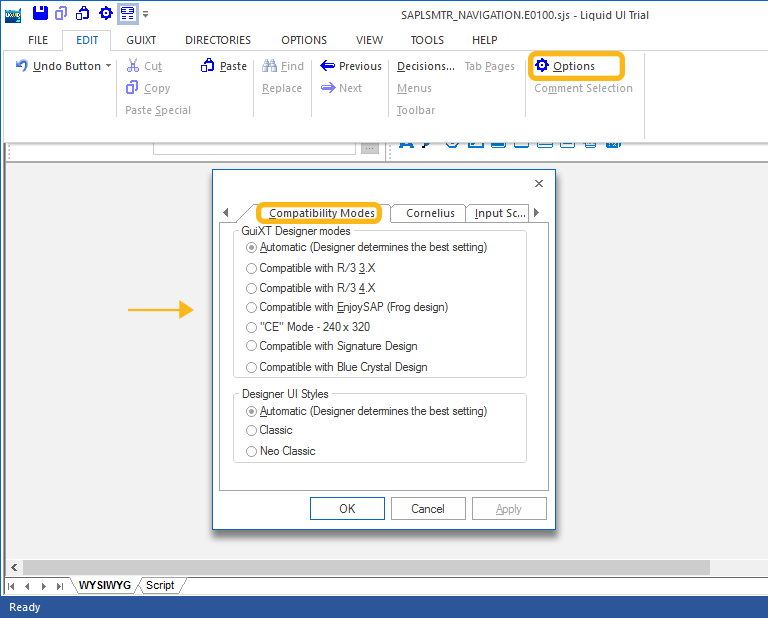
Task: Open Options with the gear icon in ribbon
Action: pos(542,66)
